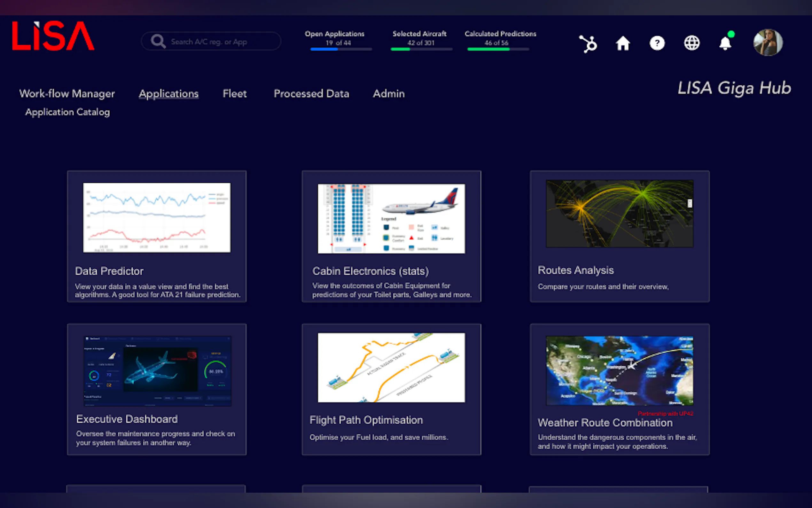This screenshot has height=508, width=812.
Task: Click the HubSpot integration icon
Action: point(588,44)
